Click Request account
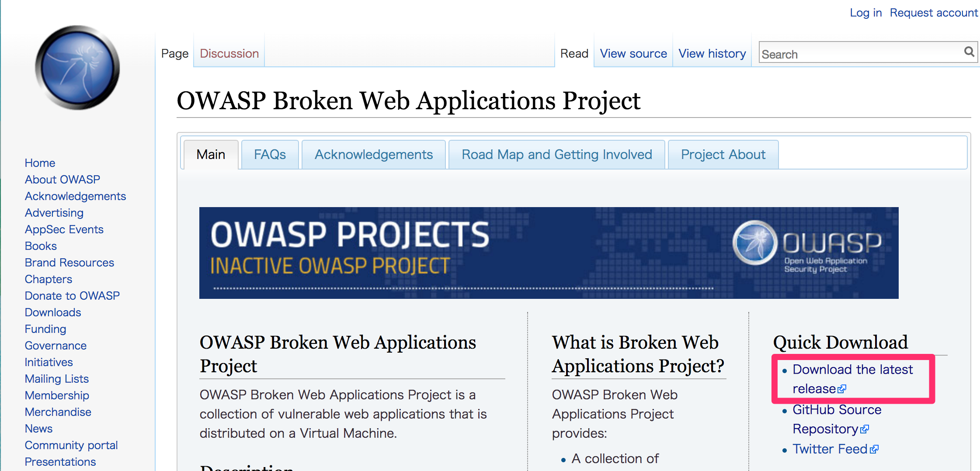 click(934, 13)
